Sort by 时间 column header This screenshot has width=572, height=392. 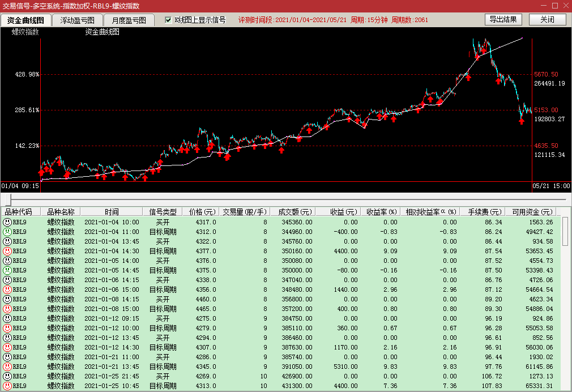point(112,212)
